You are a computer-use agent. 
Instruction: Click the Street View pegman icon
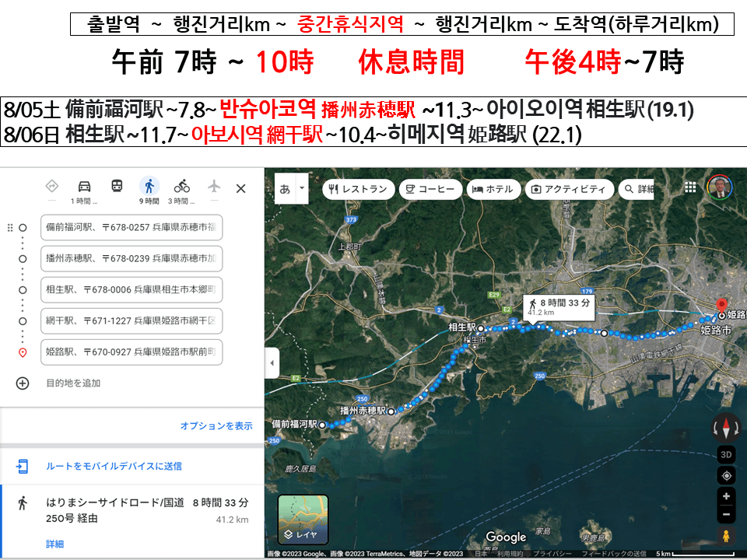(x=726, y=536)
